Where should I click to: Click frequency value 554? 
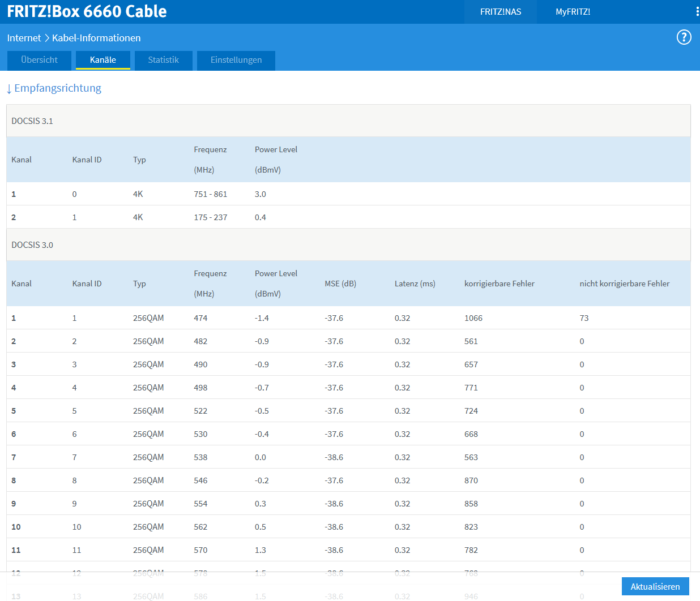point(200,504)
